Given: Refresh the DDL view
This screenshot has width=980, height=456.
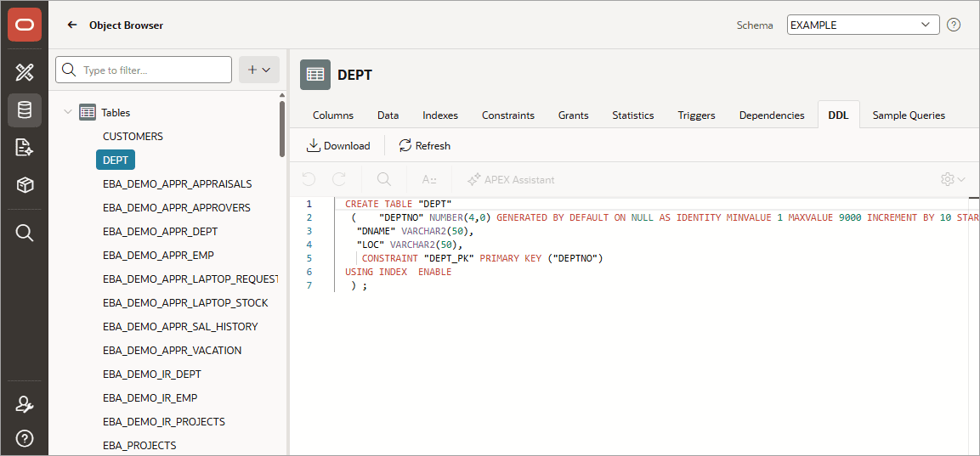Looking at the screenshot, I should [x=424, y=145].
